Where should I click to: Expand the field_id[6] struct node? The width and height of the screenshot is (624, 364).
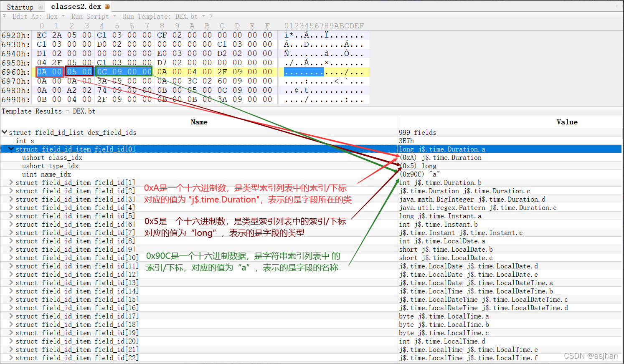pyautogui.click(x=11, y=224)
